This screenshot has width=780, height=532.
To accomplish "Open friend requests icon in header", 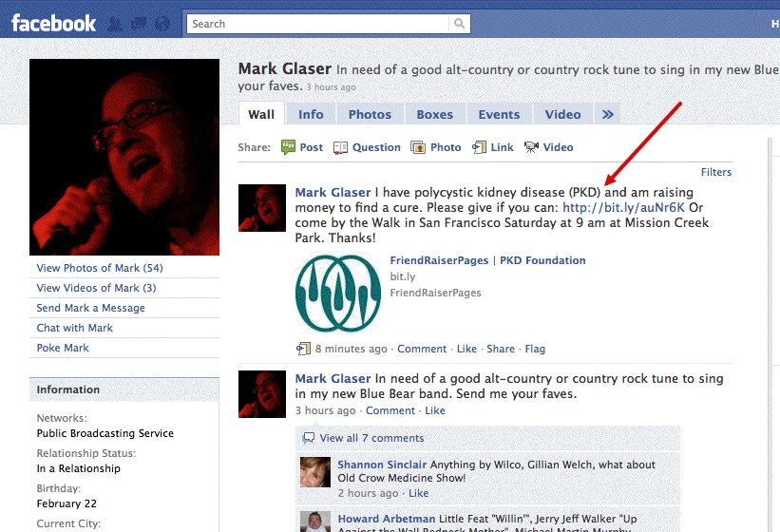I will coord(116,24).
